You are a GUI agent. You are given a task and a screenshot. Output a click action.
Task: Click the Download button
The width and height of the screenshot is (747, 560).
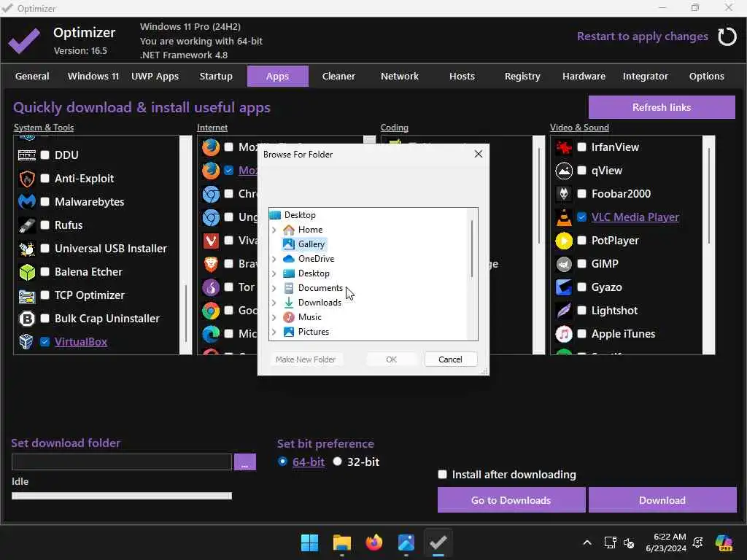[x=662, y=500]
